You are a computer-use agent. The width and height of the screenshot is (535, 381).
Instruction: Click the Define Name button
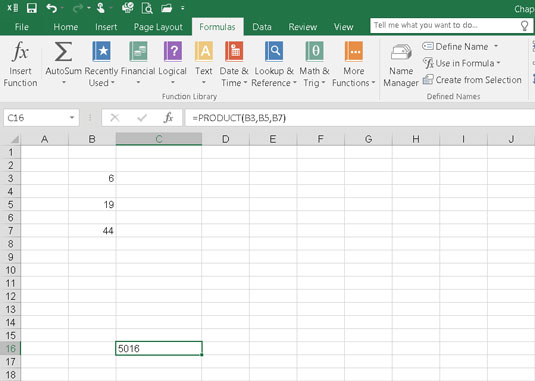(456, 46)
